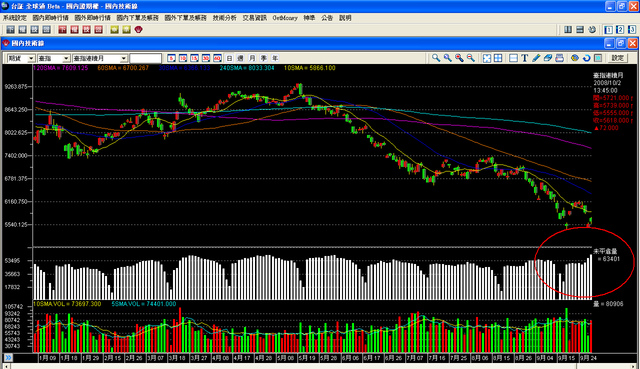Switch chart to 5-minute interval
This screenshot has height=369, width=640.
click(x=171, y=58)
